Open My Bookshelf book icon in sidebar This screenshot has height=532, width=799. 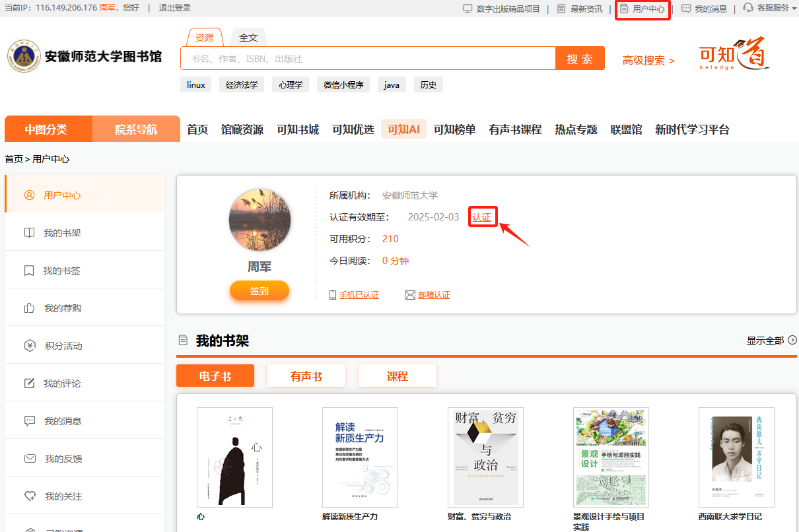(x=29, y=233)
